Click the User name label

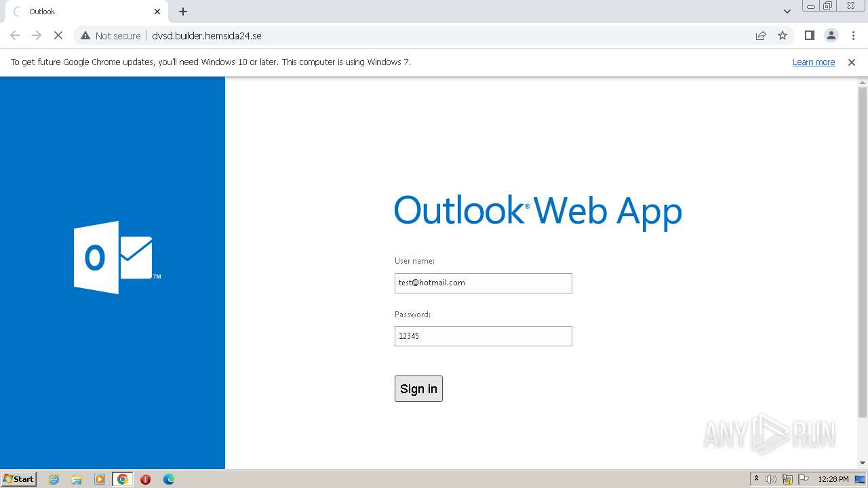[414, 261]
